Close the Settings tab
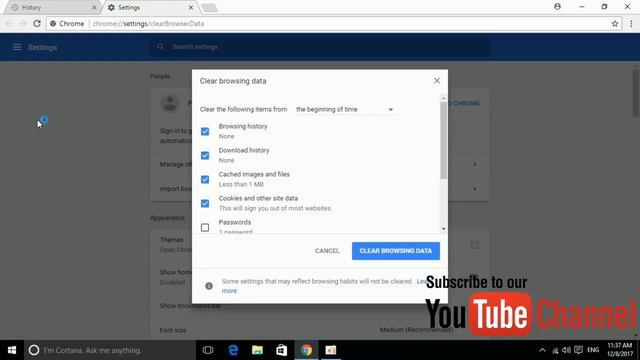 (x=191, y=7)
